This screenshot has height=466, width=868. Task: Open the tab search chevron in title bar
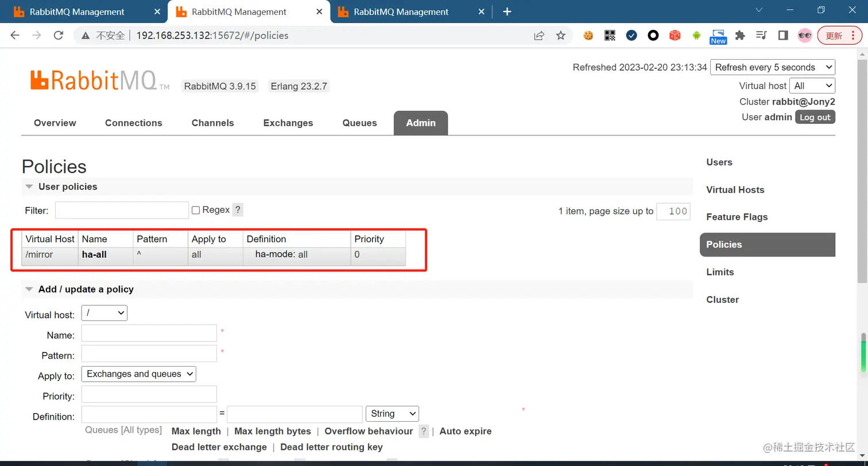[x=759, y=10]
